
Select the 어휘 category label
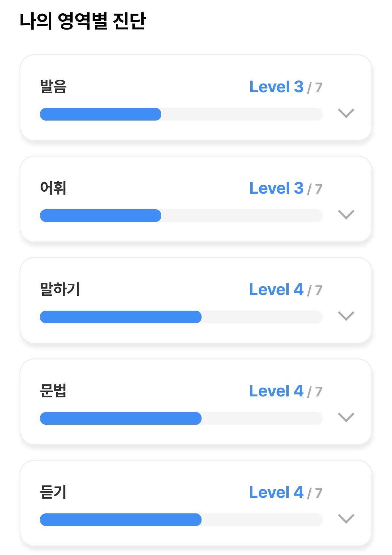(53, 188)
